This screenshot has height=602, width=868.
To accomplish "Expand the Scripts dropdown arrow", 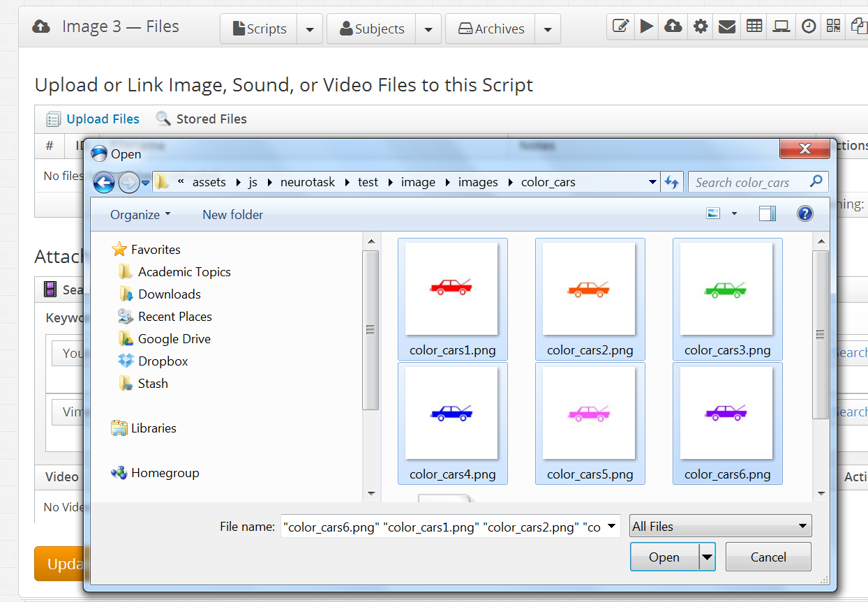I will (x=310, y=29).
